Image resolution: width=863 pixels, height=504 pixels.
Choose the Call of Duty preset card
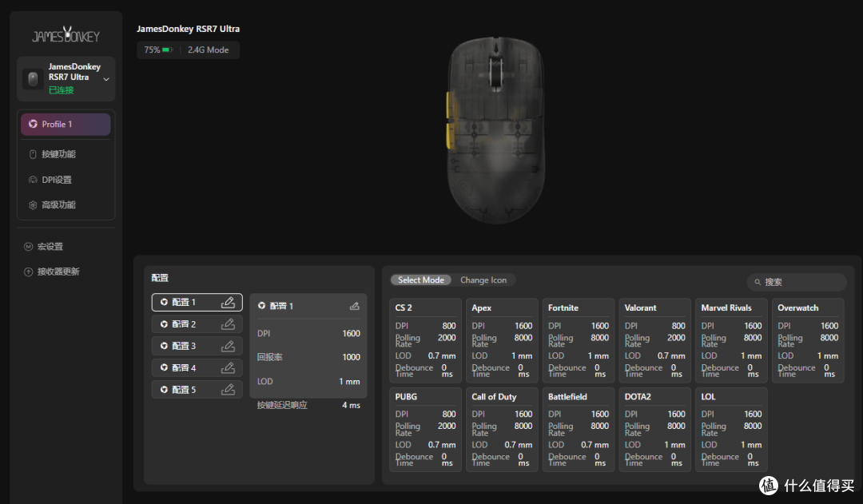(x=502, y=429)
